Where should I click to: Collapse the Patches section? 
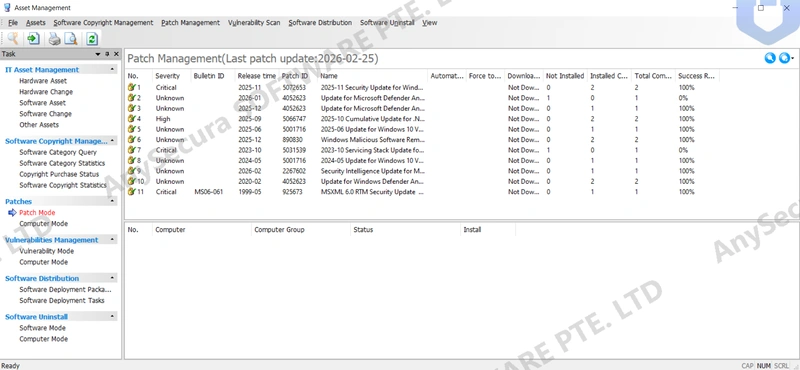click(113, 202)
